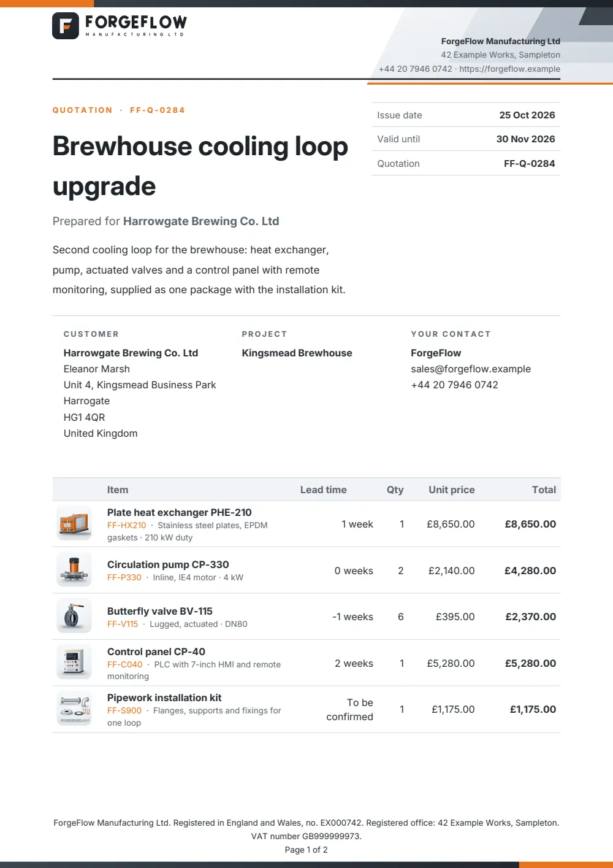Select the Brewhouse cooling loop upgrade title
Image resolution: width=613 pixels, height=868 pixels.
(x=200, y=166)
